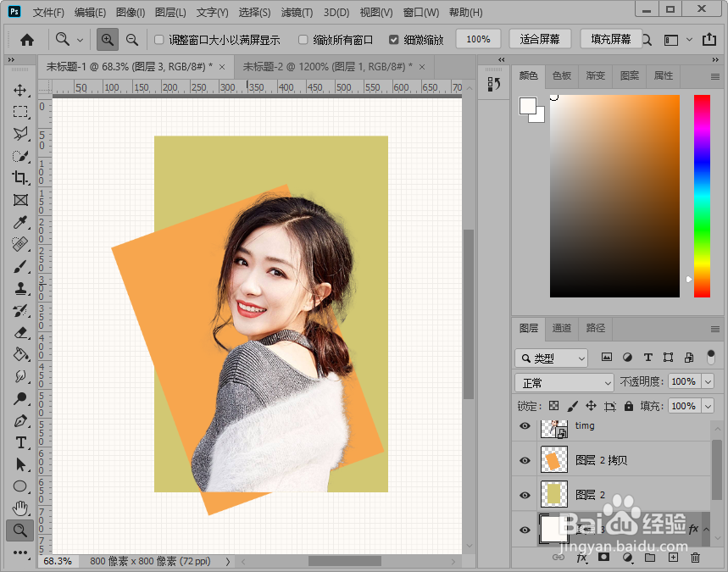Switch to the 色板 tab
Screen dimensions: 728x572
click(x=562, y=75)
